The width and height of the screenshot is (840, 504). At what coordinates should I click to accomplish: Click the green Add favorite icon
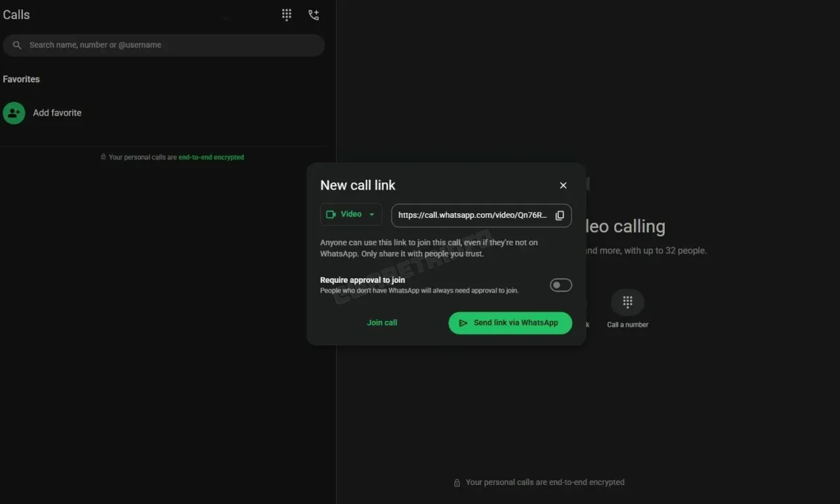[x=14, y=113]
